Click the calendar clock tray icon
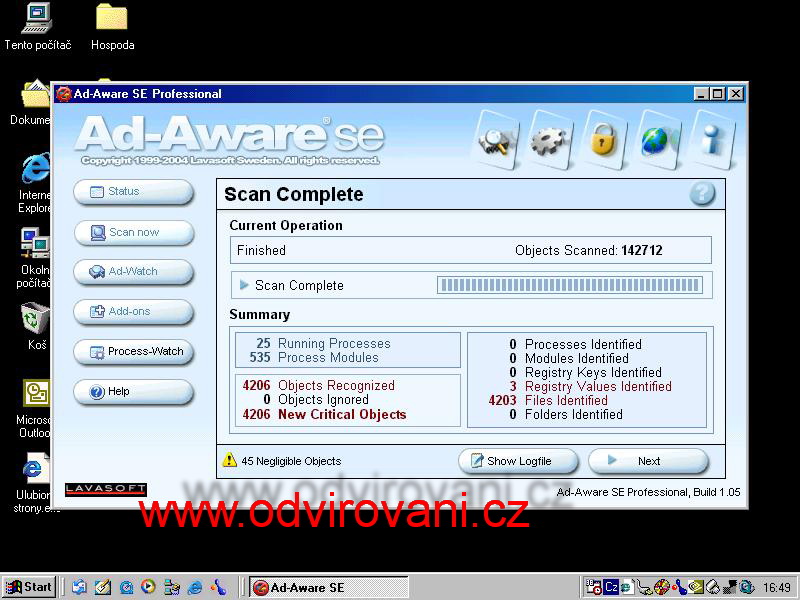Image resolution: width=800 pixels, height=600 pixels. click(x=593, y=587)
